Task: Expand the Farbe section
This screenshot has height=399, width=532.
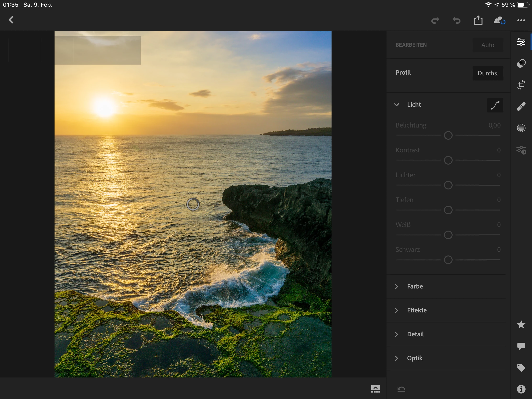Action: point(415,286)
